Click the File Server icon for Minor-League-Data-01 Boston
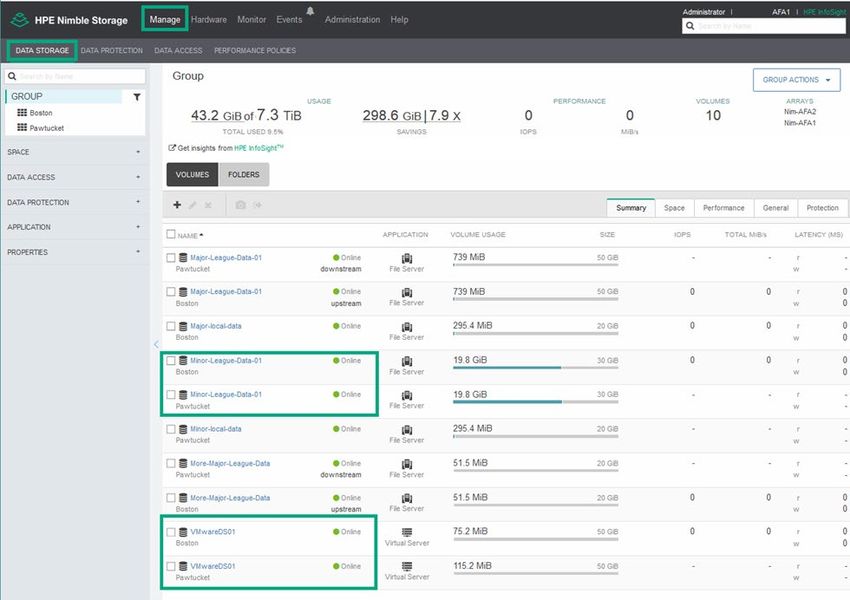This screenshot has height=600, width=850. point(407,362)
